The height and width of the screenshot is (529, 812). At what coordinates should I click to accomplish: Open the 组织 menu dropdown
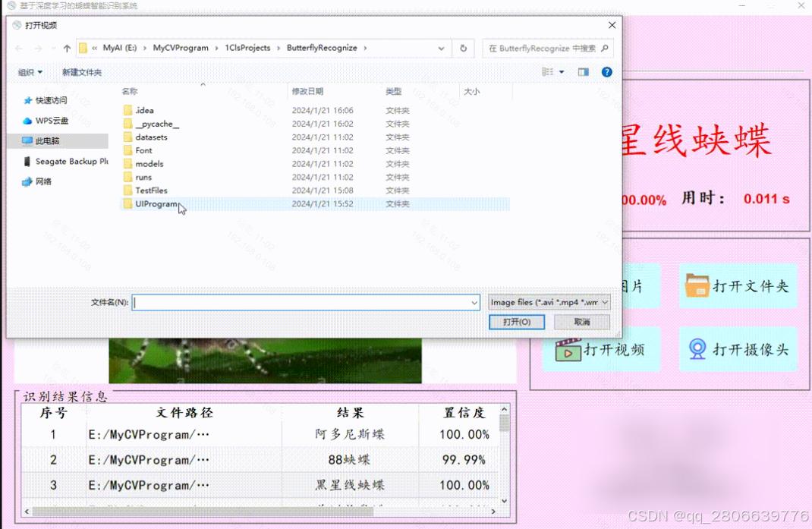coord(30,72)
